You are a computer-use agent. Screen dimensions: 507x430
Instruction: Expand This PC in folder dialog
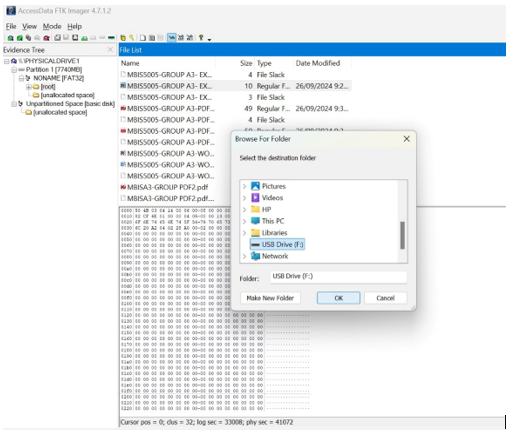pyautogui.click(x=244, y=221)
